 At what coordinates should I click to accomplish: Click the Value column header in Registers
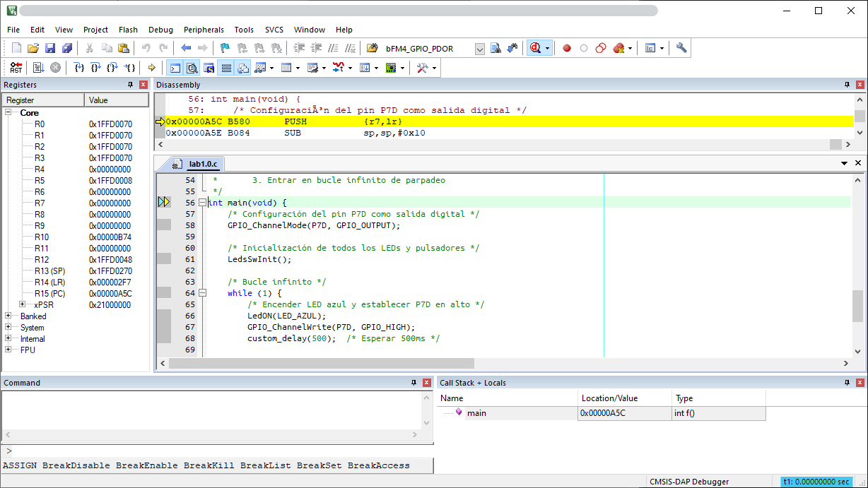click(116, 100)
